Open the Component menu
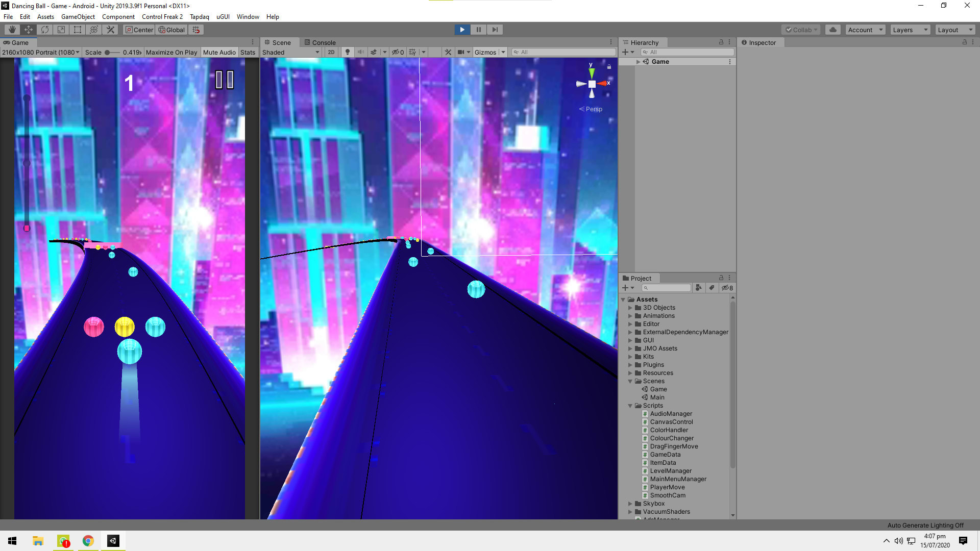 118,16
